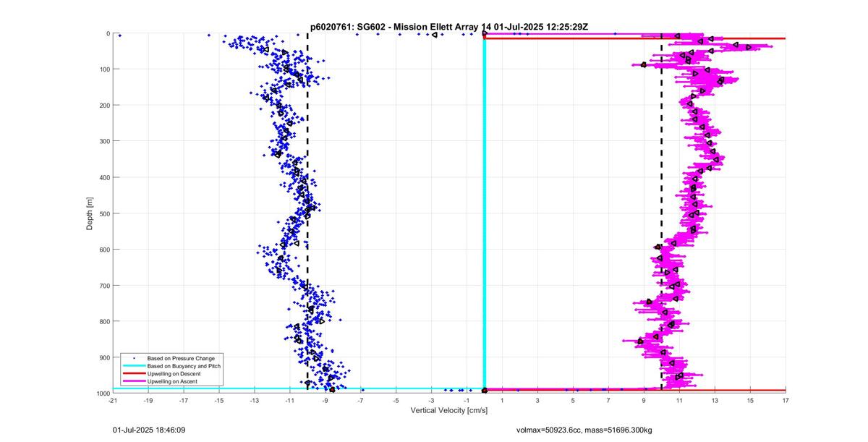Click x-axis tick label '-7'
Image resolution: width=868 pixels, height=442 pixels.
click(361, 400)
